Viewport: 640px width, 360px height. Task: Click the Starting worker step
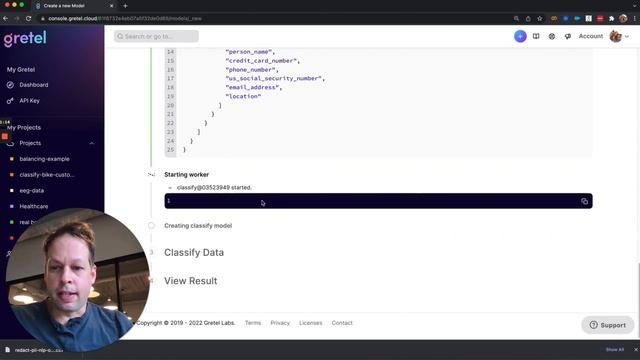pyautogui.click(x=187, y=174)
